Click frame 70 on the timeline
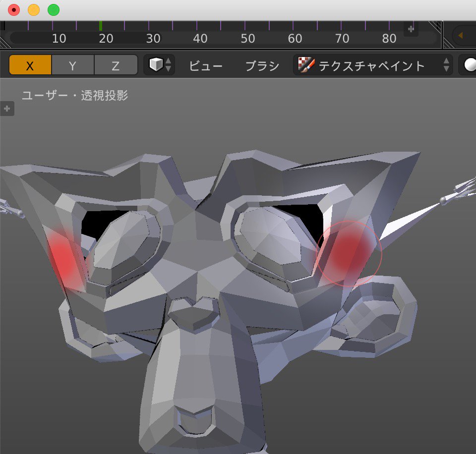The height and width of the screenshot is (454, 476). [x=342, y=39]
